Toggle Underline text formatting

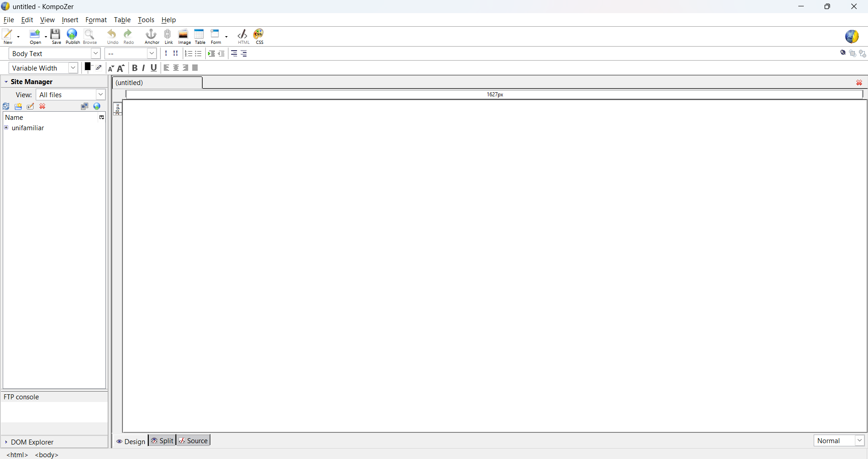[154, 68]
